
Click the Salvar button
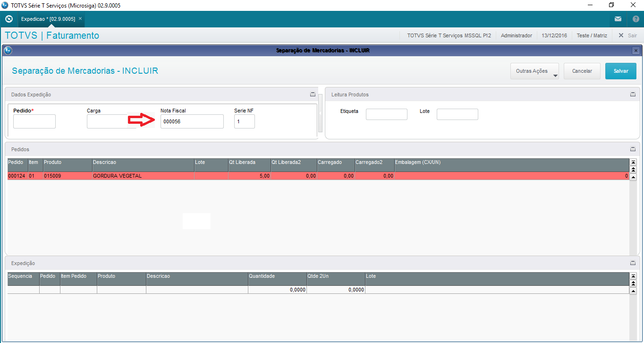coord(620,71)
